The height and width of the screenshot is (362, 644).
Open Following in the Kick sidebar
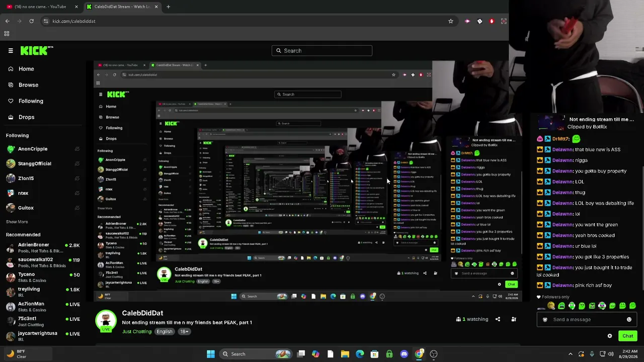pos(31,101)
